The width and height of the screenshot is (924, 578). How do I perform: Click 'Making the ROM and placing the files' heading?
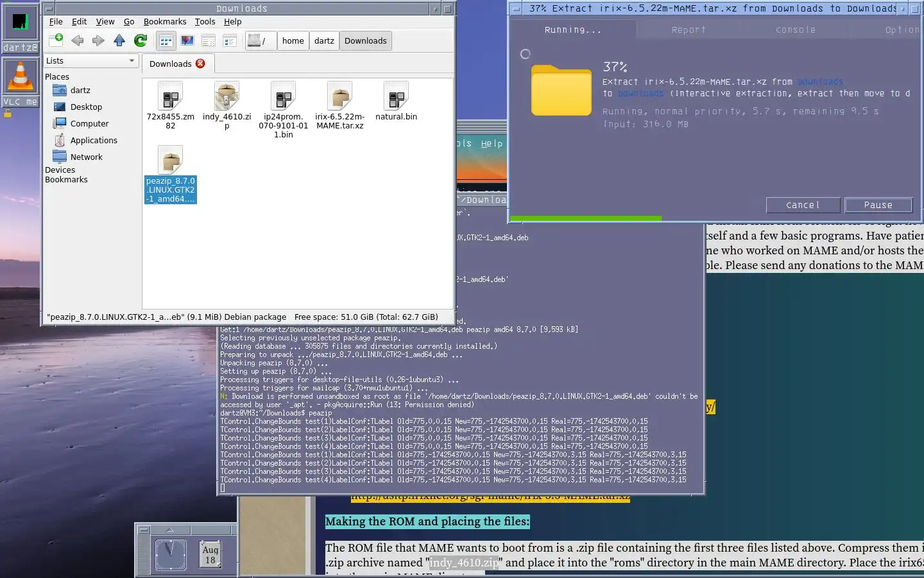427,521
